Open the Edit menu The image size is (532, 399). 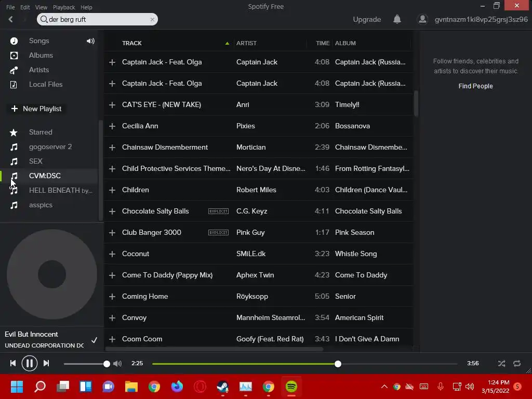25,7
